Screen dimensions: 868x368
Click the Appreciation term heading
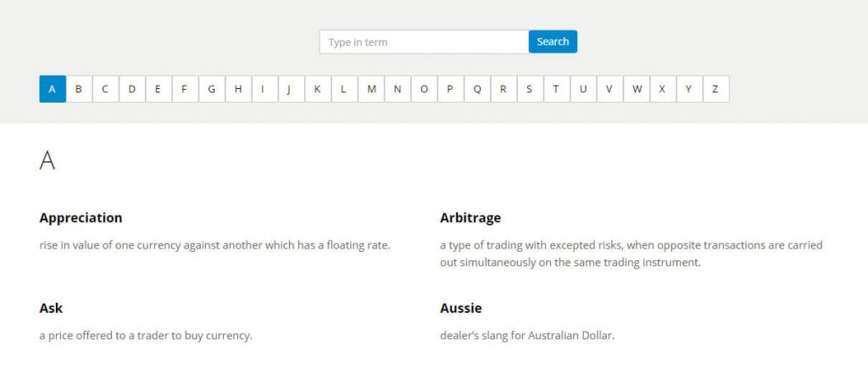click(x=81, y=218)
